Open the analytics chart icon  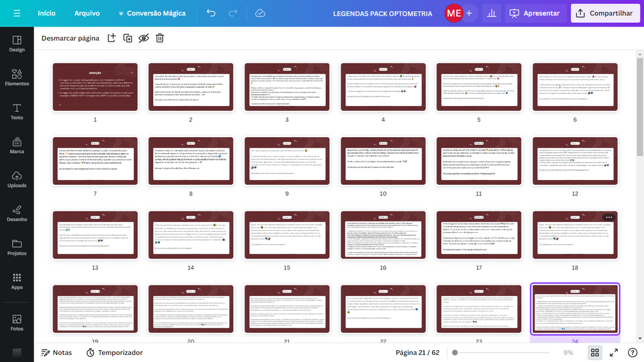pyautogui.click(x=491, y=13)
